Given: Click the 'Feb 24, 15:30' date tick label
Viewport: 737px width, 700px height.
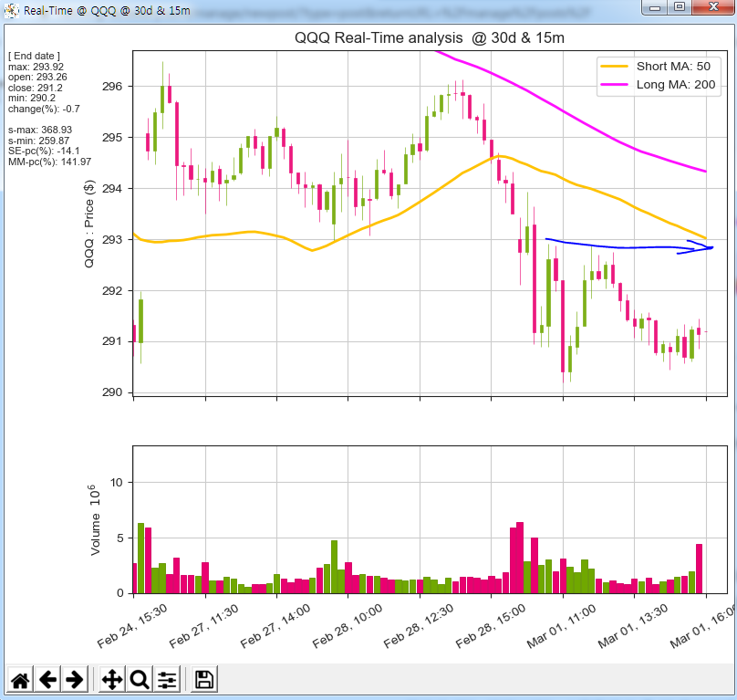Looking at the screenshot, I should click(x=132, y=627).
